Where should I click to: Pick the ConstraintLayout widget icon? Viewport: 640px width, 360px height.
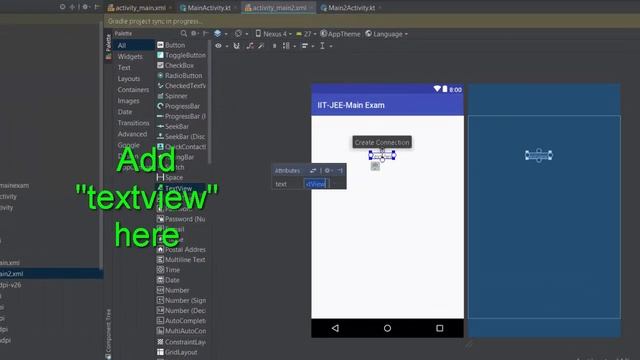tap(160, 342)
